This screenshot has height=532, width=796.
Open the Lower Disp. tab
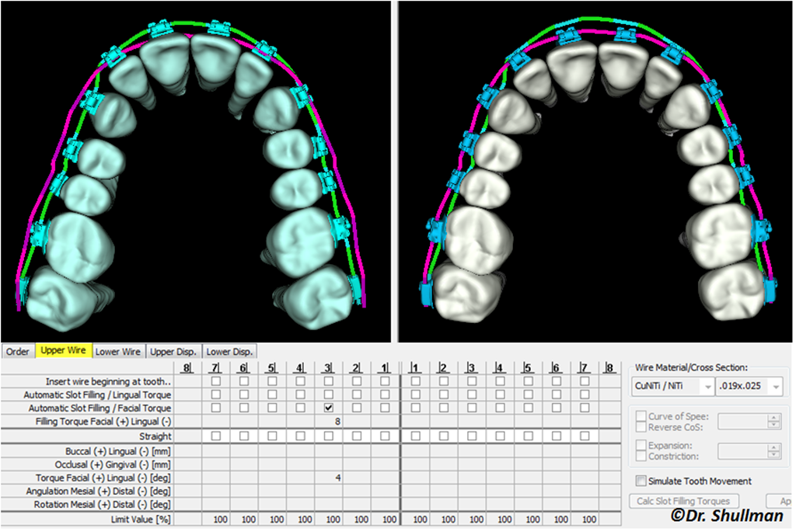click(229, 352)
